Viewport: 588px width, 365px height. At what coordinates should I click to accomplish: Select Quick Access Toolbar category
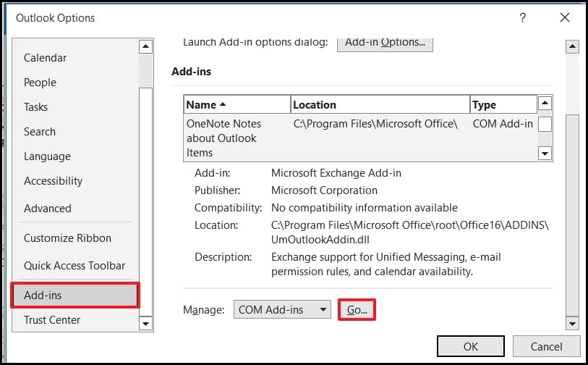pyautogui.click(x=74, y=266)
